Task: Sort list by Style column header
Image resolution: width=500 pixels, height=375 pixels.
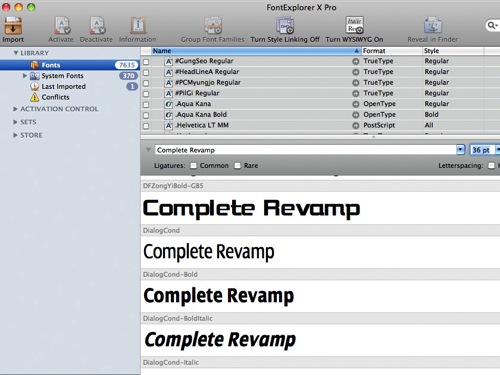Action: click(x=453, y=51)
